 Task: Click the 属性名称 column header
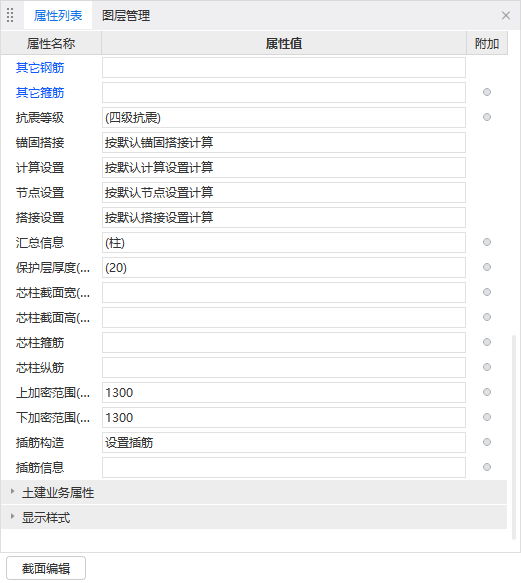pos(51,44)
